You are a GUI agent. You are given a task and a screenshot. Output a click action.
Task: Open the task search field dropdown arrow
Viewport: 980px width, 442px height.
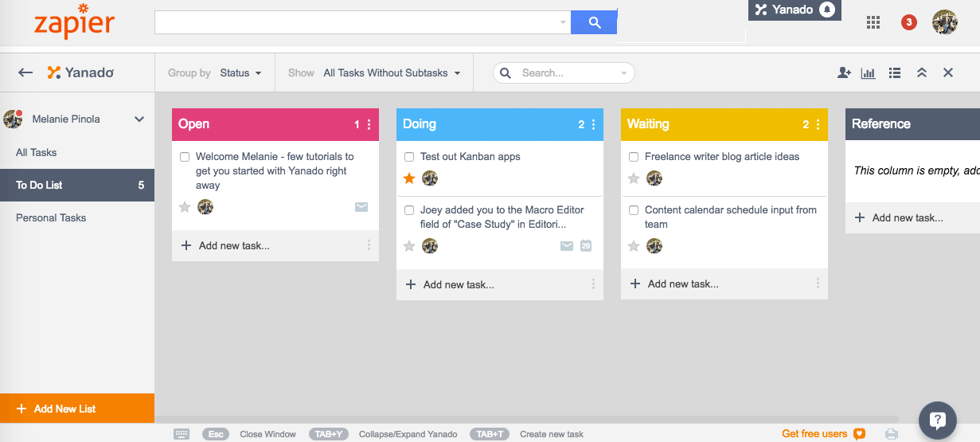623,73
